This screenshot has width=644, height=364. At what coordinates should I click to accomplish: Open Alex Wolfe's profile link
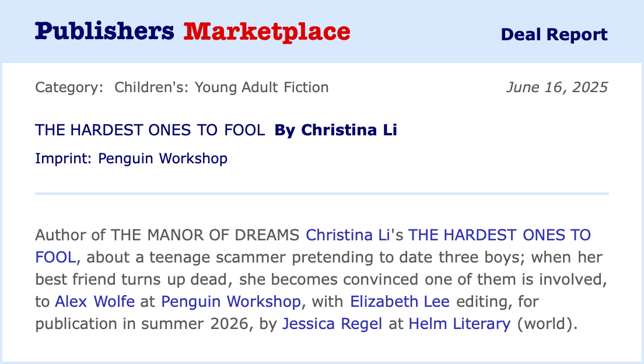click(x=94, y=302)
